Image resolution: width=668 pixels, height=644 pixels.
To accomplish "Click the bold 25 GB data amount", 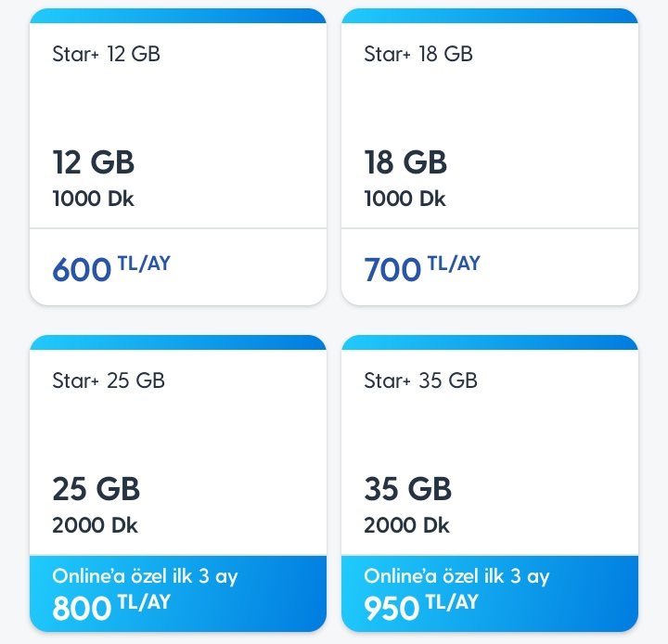I will tap(96, 489).
